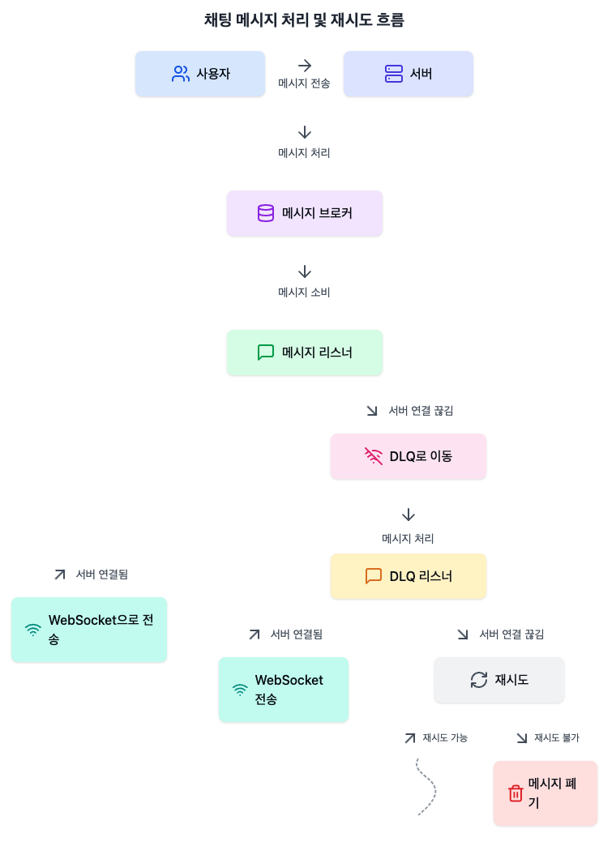
Task: Click the diagram title 채팅 메시지 처리 및 재시도 흐름
Action: point(304,20)
